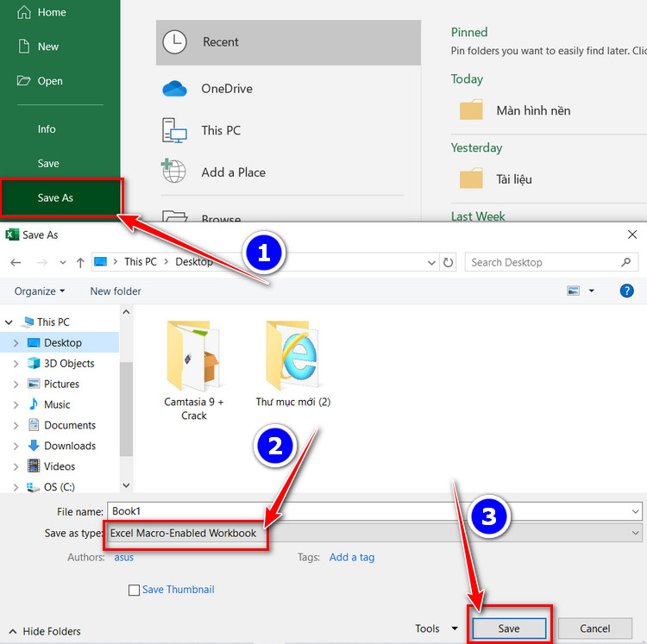Click Save in the green sidebar
The image size is (647, 644).
click(x=48, y=163)
